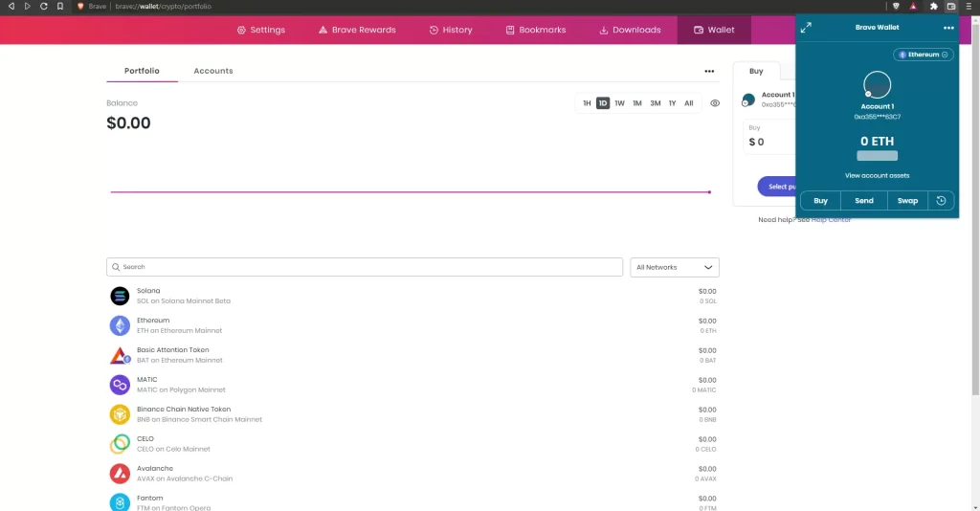Open the Ethereum network selector in panel
980x511 pixels.
click(924, 55)
